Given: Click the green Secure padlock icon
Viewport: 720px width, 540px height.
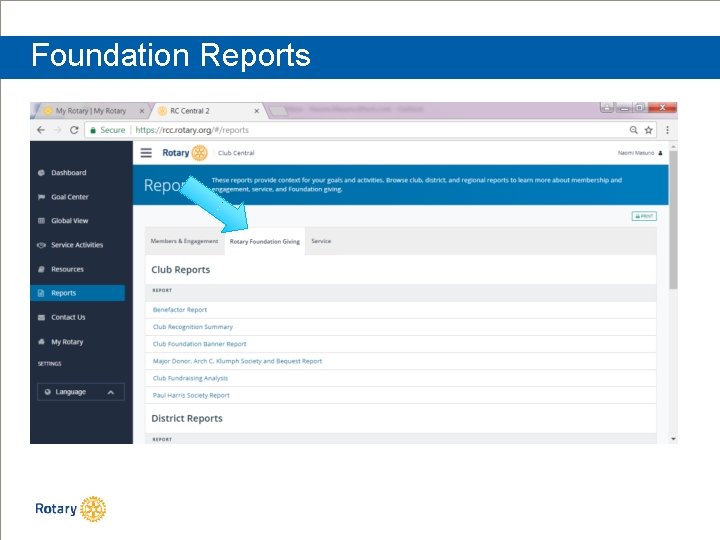Looking at the screenshot, I should coord(93,130).
